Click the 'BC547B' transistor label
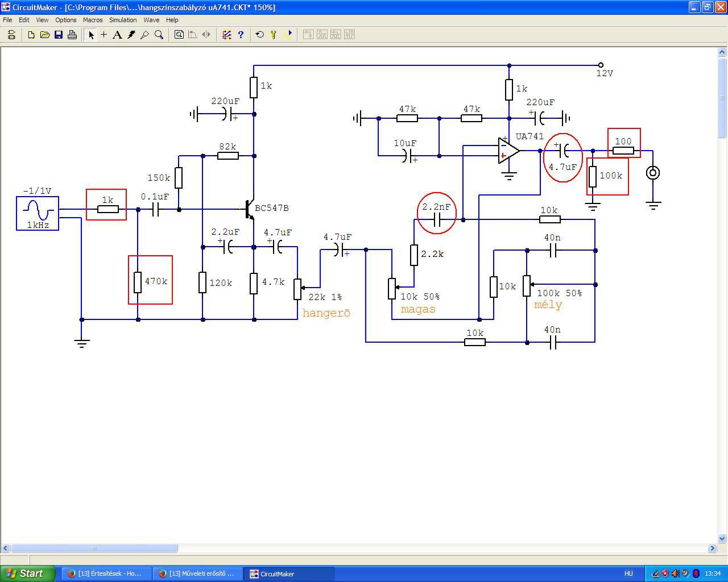 pos(272,208)
